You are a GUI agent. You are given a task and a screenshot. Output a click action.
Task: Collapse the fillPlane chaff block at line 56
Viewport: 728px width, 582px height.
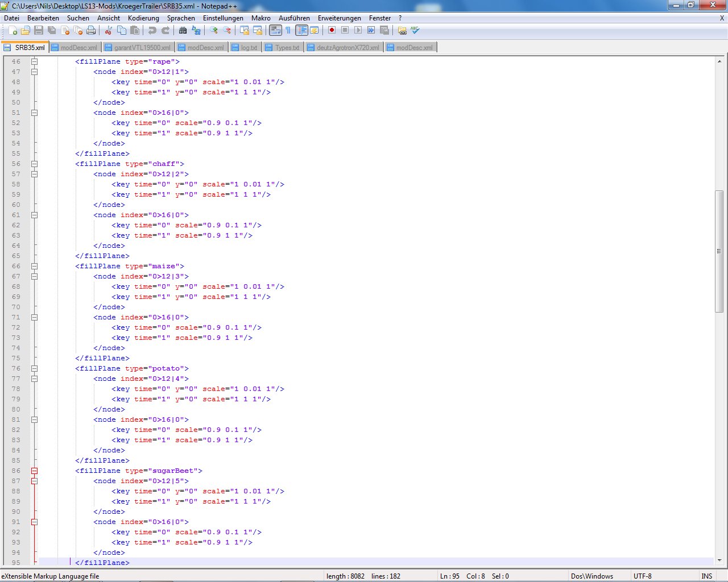point(34,164)
